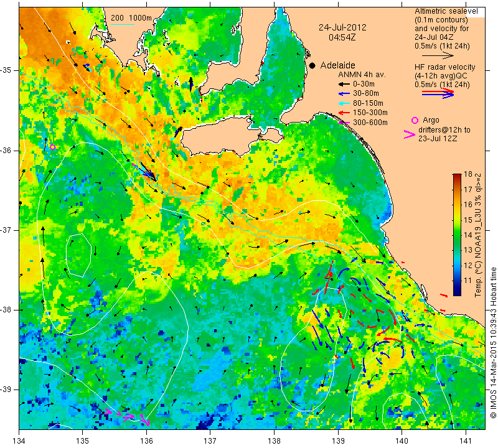Click the 0-30m depth label
Screen dimensions: 498x448
364,84
